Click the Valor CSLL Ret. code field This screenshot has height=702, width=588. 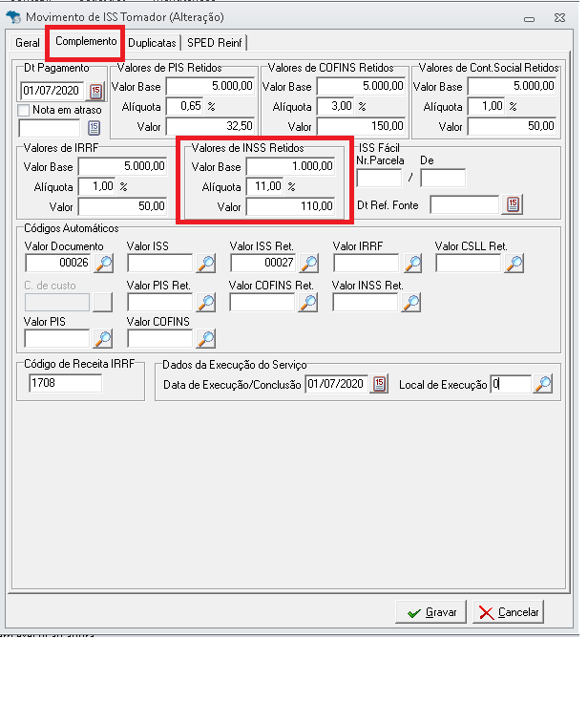pyautogui.click(x=468, y=264)
